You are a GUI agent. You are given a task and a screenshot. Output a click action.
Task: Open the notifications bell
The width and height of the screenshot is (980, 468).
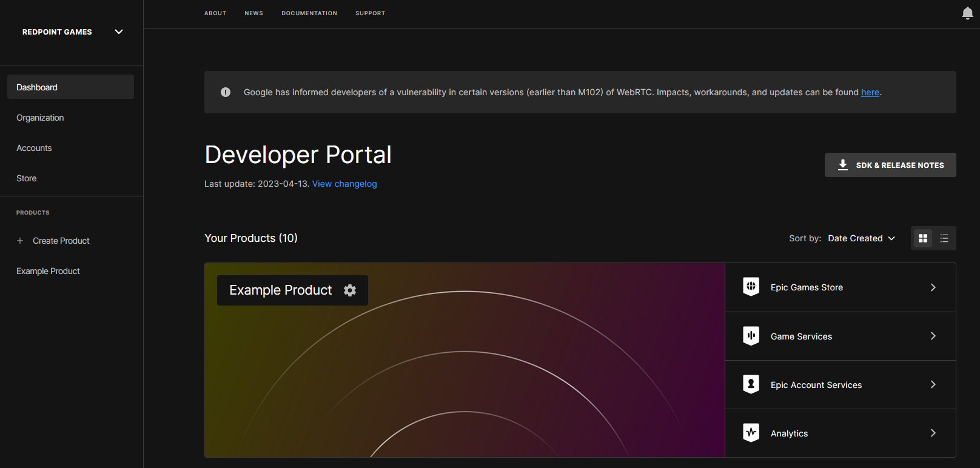967,13
